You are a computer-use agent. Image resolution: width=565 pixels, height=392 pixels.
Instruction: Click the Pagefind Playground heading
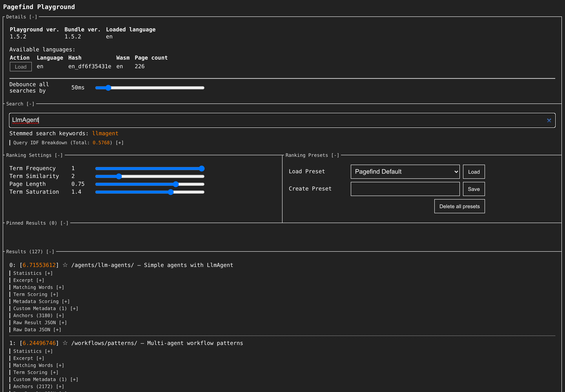[39, 7]
